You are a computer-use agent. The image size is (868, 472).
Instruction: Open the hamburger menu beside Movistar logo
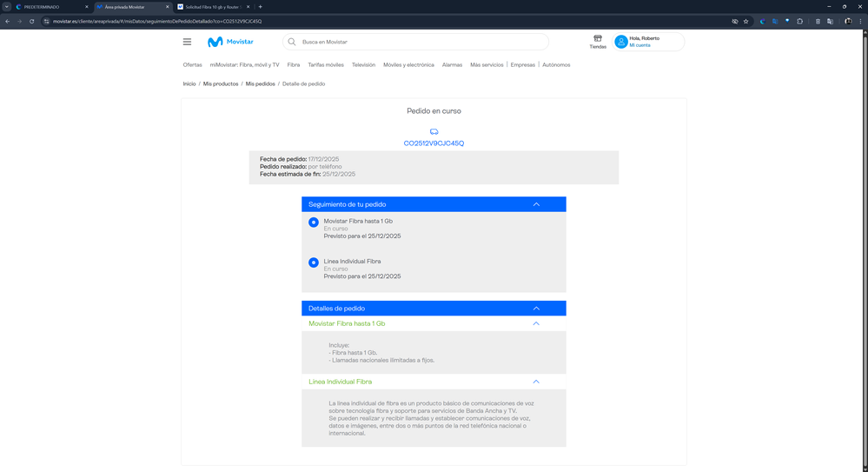pos(187,42)
